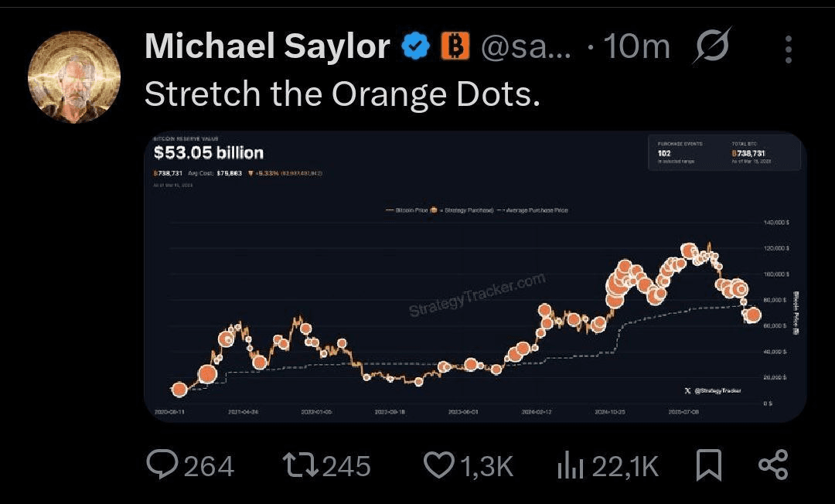Open the Bitcoin chart image
Viewport: 835px width, 504px height.
[x=475, y=277]
